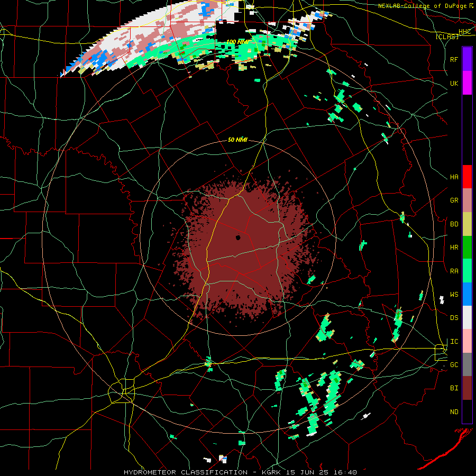Click the HR label in the legend
Viewport: 476px width, 476px height.
[454, 248]
